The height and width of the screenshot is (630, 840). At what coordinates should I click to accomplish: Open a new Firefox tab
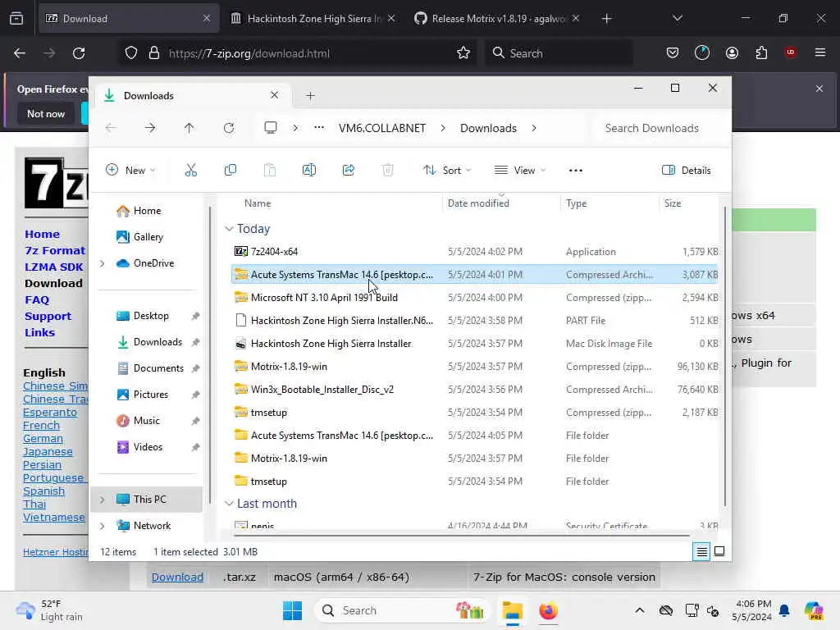click(606, 19)
